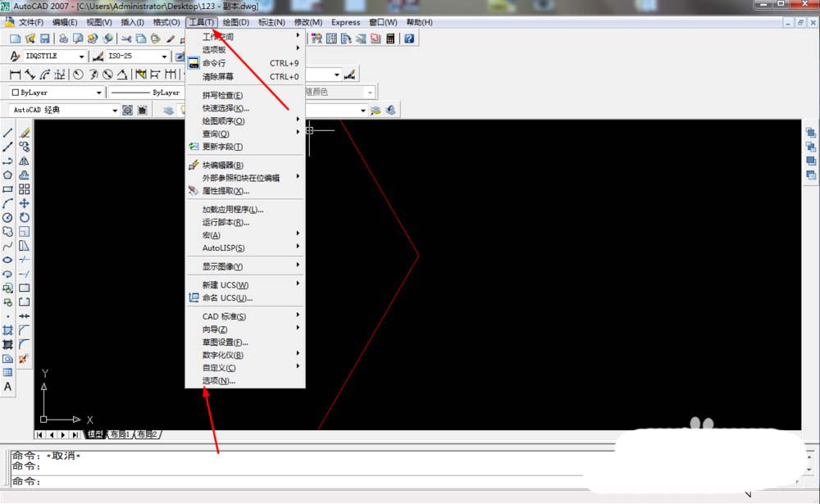Click the Match Properties brush icon
The width and height of the screenshot is (820, 504).
click(x=171, y=39)
